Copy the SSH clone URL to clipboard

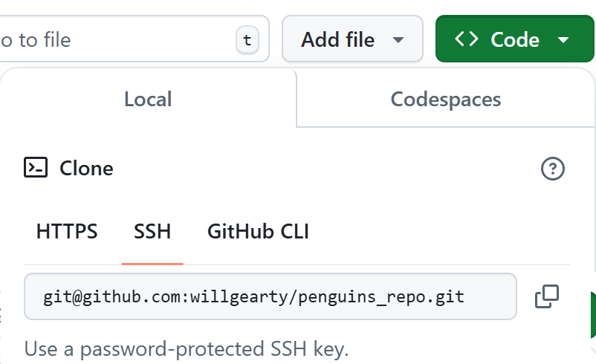tap(547, 296)
